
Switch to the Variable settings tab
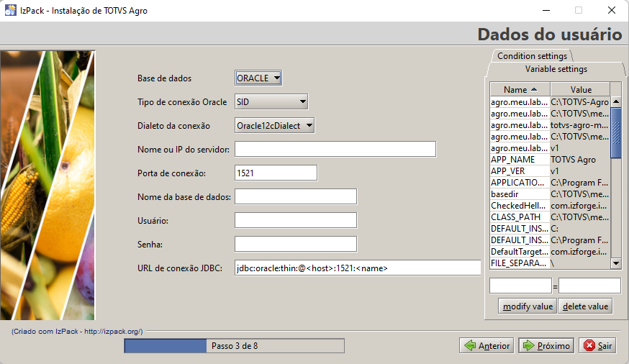pos(556,69)
